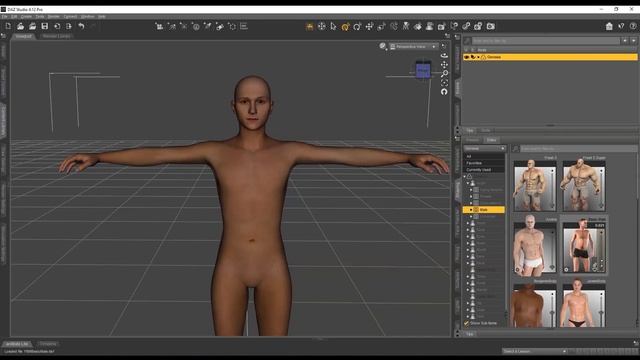The image size is (640, 360).
Task: Adjust the Basic Male morph slider
Action: (601, 250)
